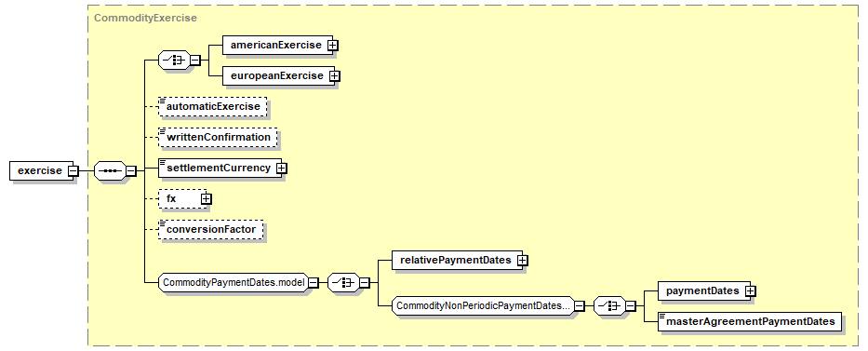Select the writtenConfirmation optional element

pos(218,137)
